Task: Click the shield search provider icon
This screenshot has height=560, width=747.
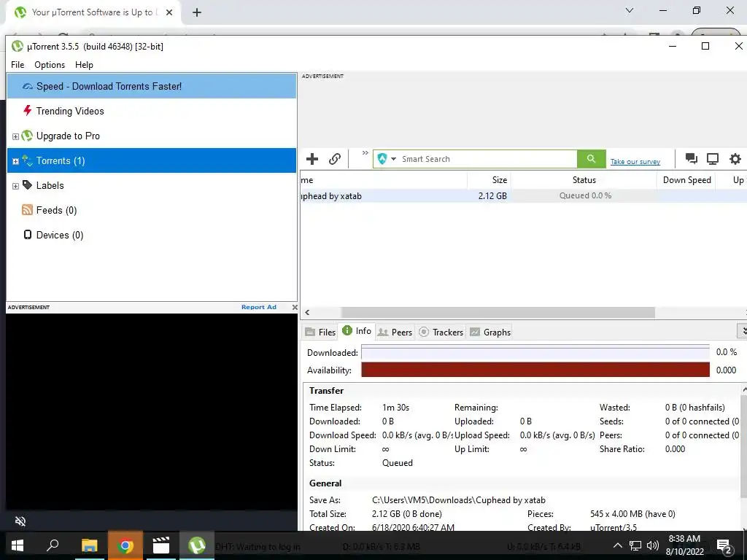Action: tap(382, 159)
